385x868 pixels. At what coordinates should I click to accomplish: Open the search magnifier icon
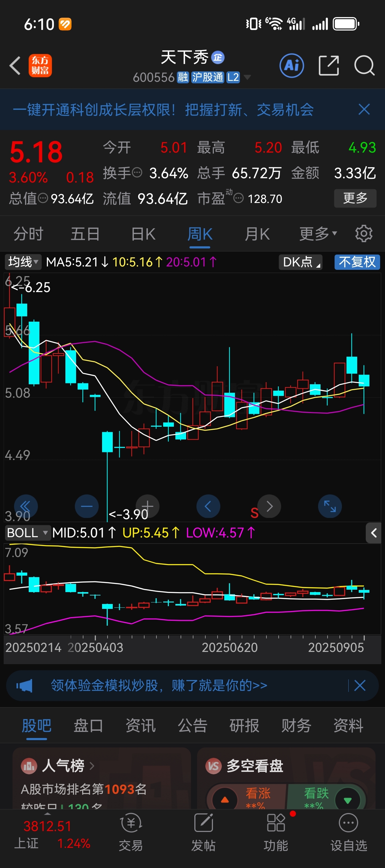click(x=365, y=65)
